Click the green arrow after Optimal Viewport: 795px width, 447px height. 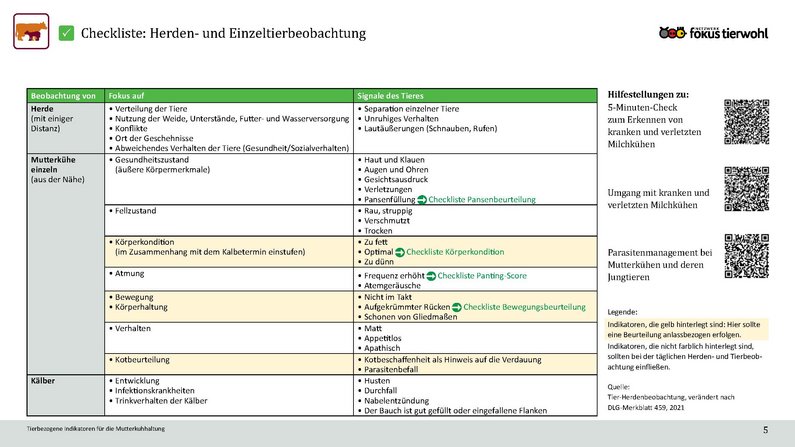(x=400, y=253)
